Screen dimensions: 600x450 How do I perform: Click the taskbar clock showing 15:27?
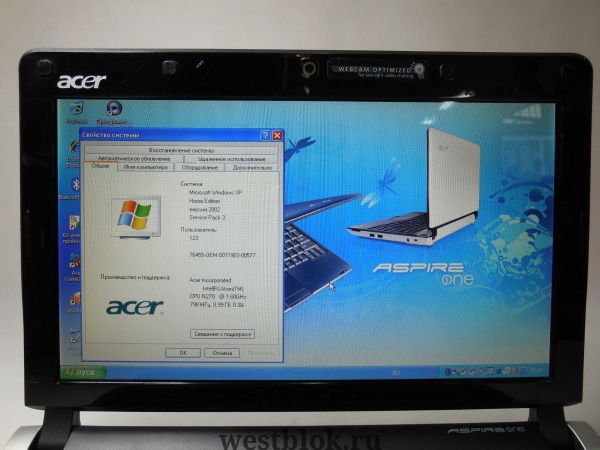pyautogui.click(x=537, y=370)
